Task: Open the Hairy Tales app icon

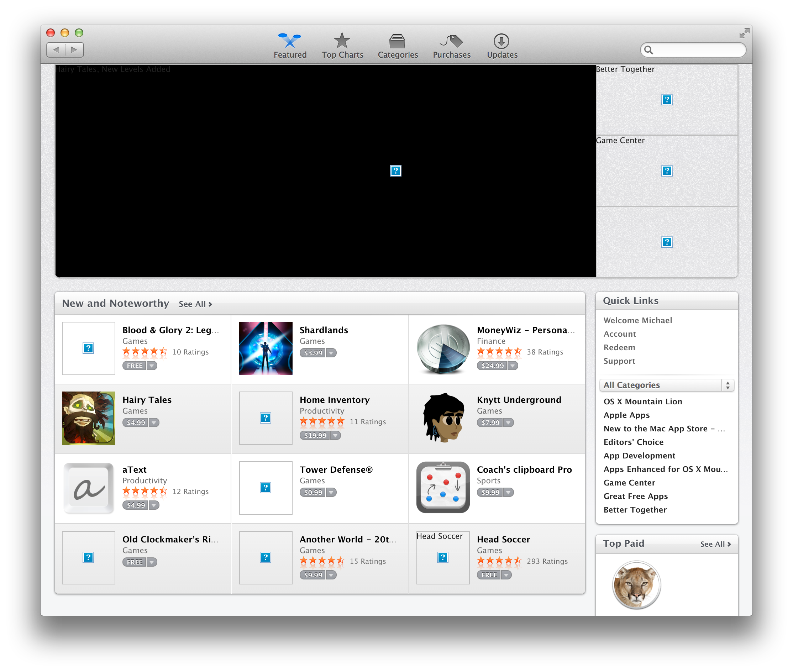Action: pos(88,418)
